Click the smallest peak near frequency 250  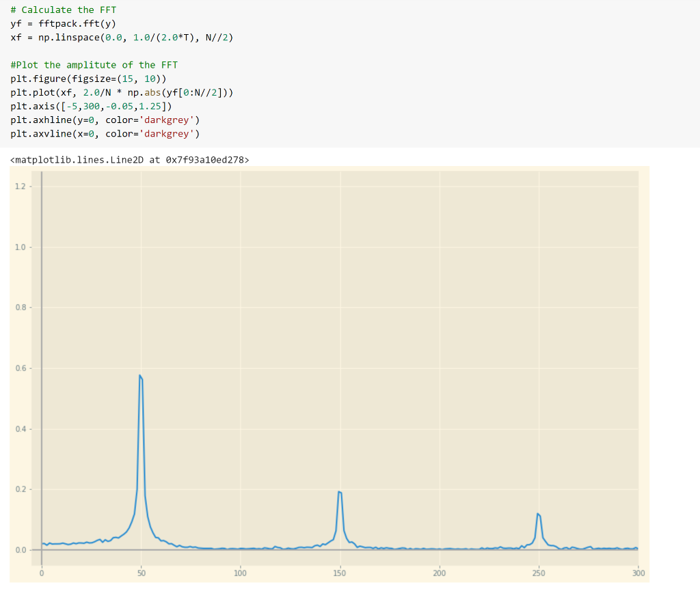point(539,514)
